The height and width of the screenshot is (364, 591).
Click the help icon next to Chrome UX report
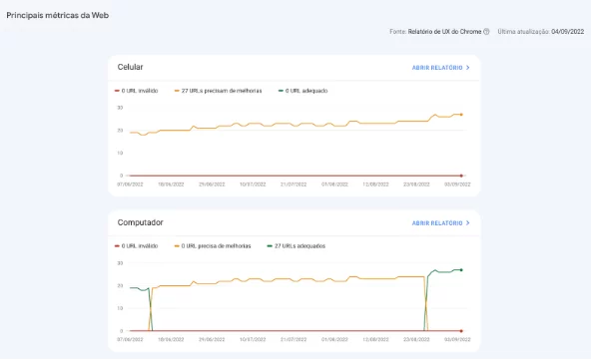pos(486,32)
